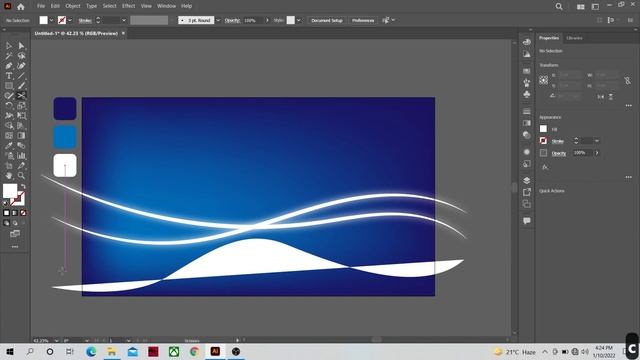Viewport: 640px width, 360px height.
Task: Set toolbar paint mode to None
Action: 23,213
